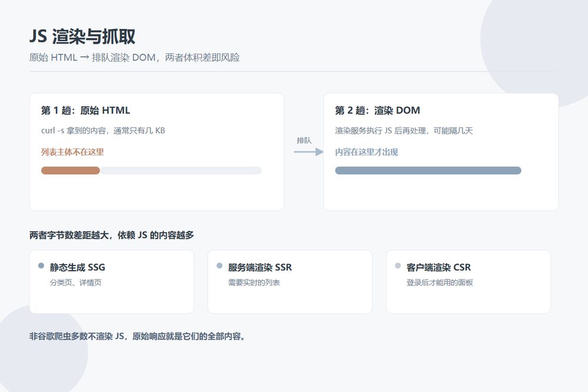The width and height of the screenshot is (588, 392).
Task: Click the title "JS 渲染与抓取"
Action: 82,36
